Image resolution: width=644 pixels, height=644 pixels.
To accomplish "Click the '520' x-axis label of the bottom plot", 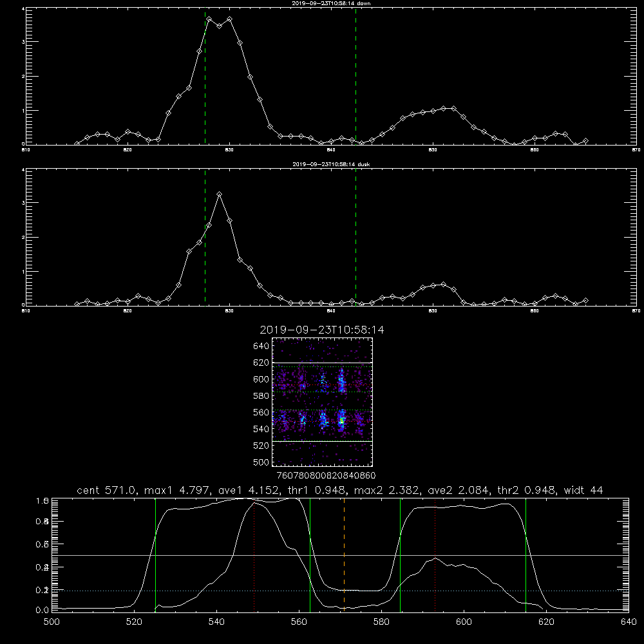I will 134,622.
